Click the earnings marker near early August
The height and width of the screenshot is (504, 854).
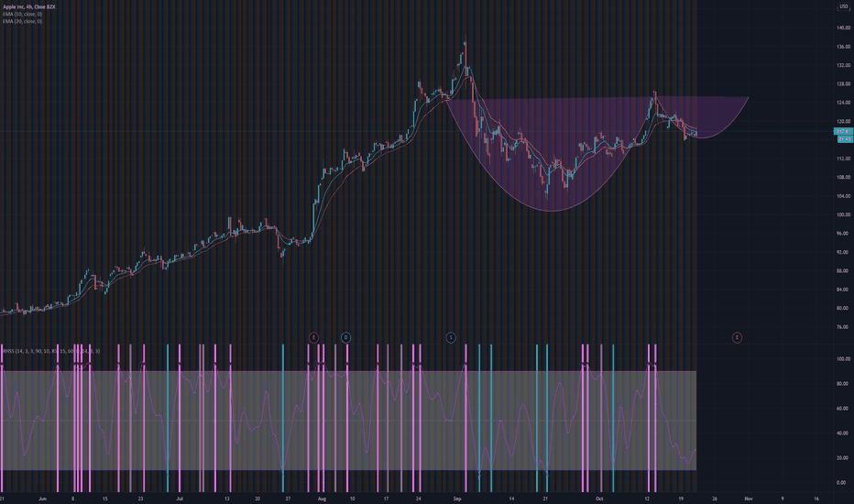click(313, 338)
